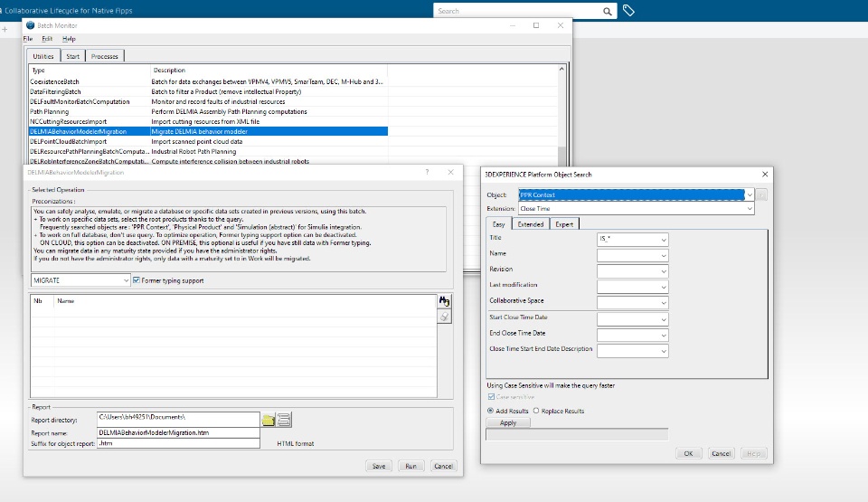
Task: Select the CoexistenceBatch row
Action: coord(208,81)
